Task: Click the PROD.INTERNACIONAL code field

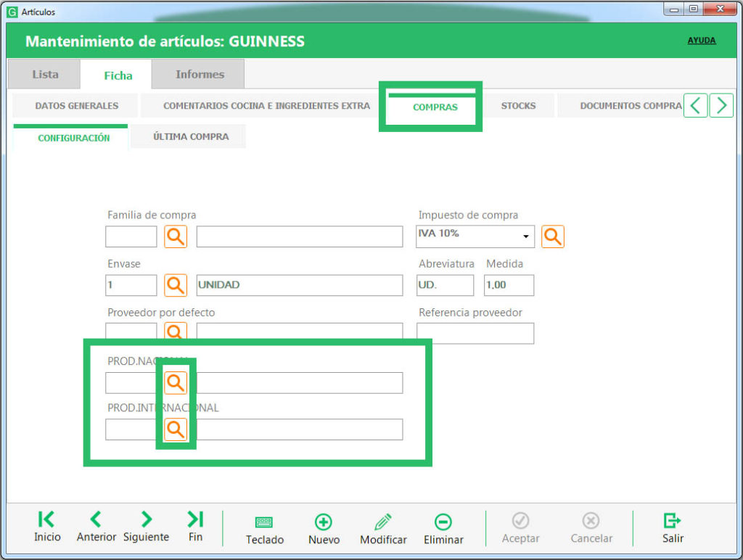Action: coord(131,429)
